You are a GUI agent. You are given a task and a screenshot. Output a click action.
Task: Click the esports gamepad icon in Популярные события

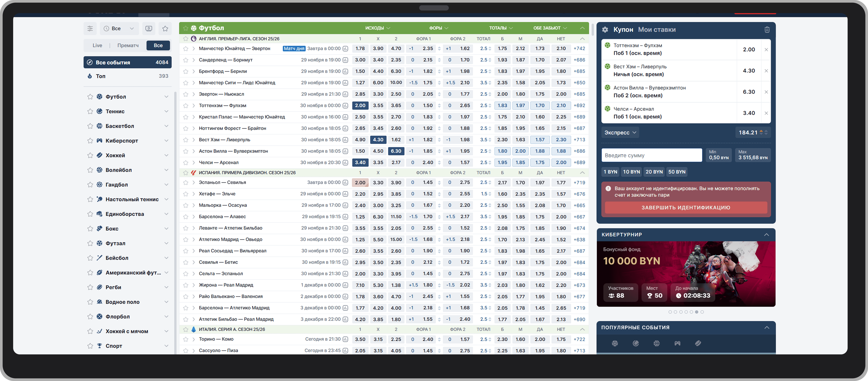pyautogui.click(x=677, y=343)
